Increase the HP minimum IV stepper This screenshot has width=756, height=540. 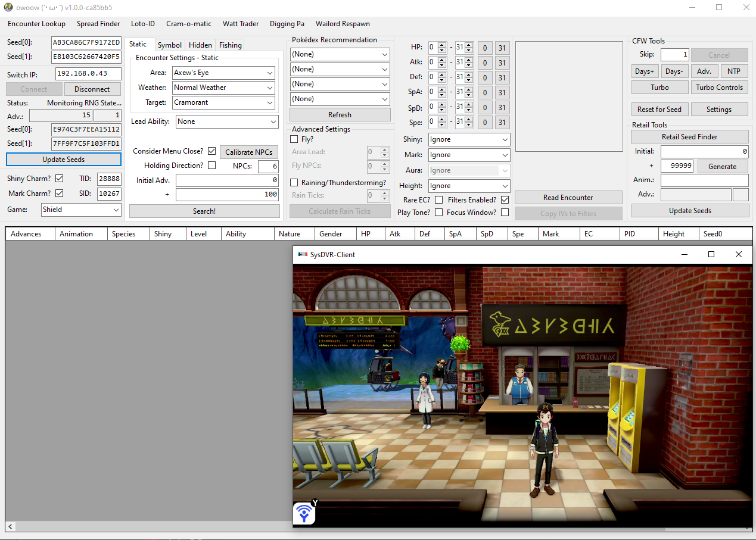pyautogui.click(x=441, y=45)
